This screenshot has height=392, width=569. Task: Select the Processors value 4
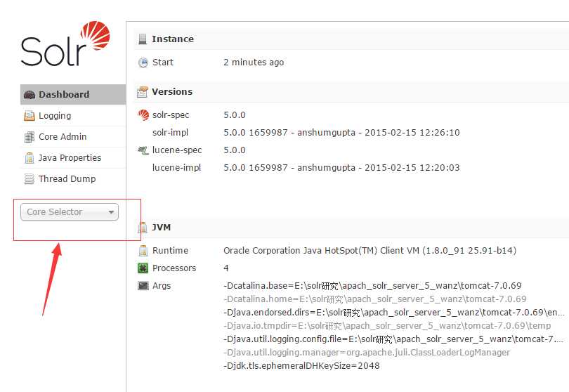point(226,268)
